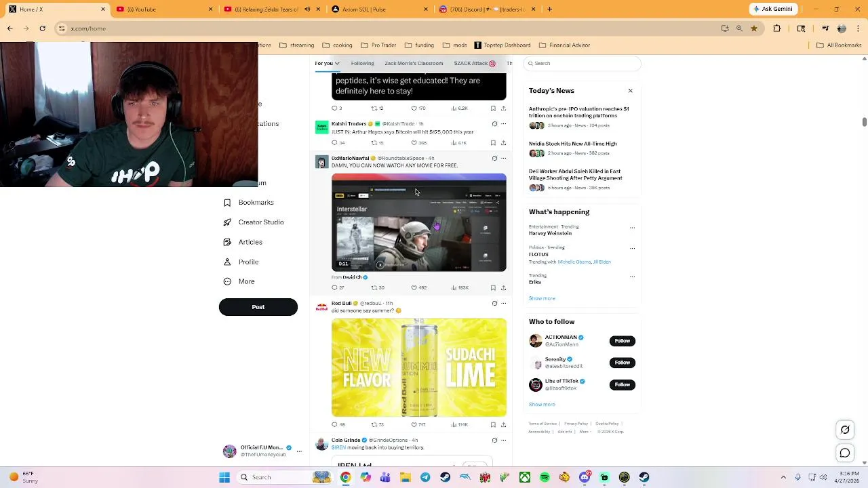Show more under Who to follow
868x488 pixels.
[542, 405]
